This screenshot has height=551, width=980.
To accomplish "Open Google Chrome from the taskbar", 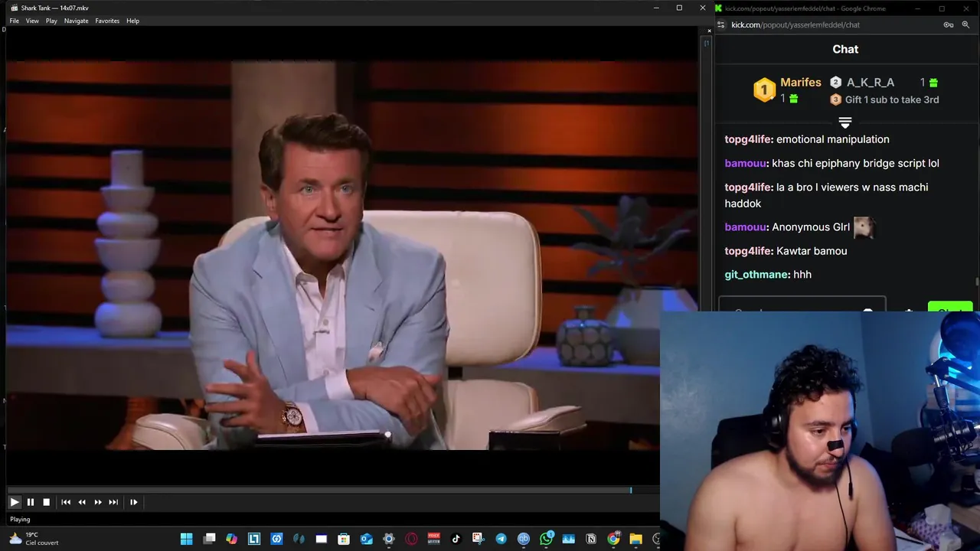I will 613,539.
